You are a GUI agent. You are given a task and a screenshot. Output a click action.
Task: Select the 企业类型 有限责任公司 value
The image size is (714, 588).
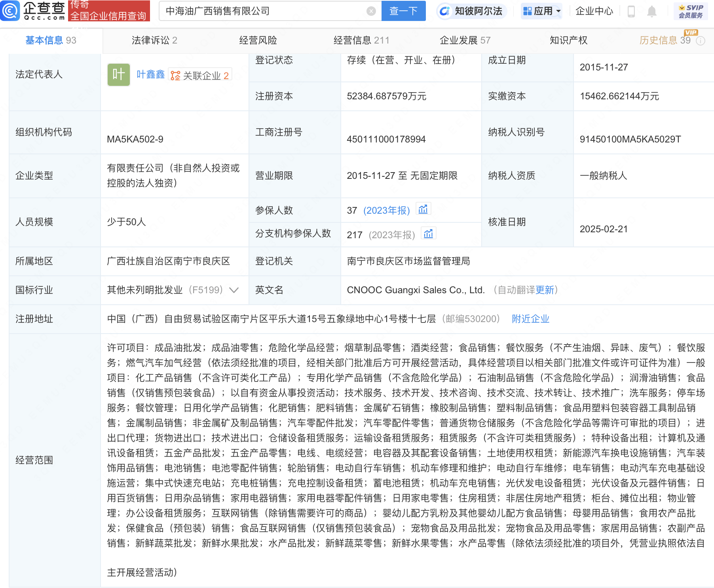coord(173,176)
